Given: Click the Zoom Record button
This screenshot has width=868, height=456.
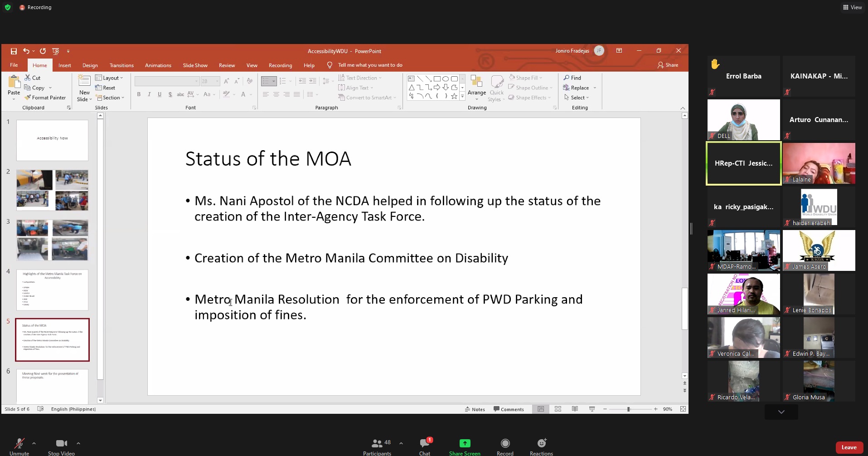Looking at the screenshot, I should coord(505,446).
